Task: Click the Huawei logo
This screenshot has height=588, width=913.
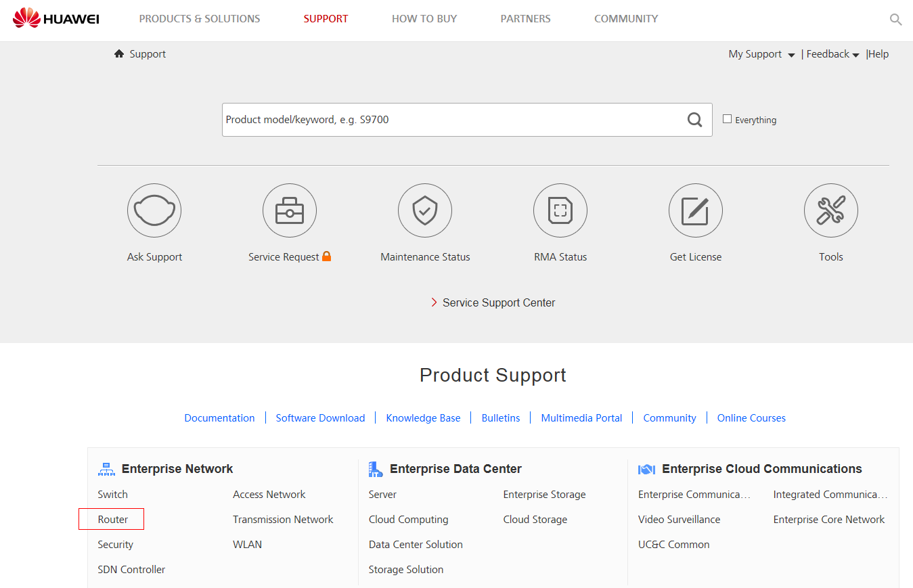Action: pyautogui.click(x=56, y=18)
